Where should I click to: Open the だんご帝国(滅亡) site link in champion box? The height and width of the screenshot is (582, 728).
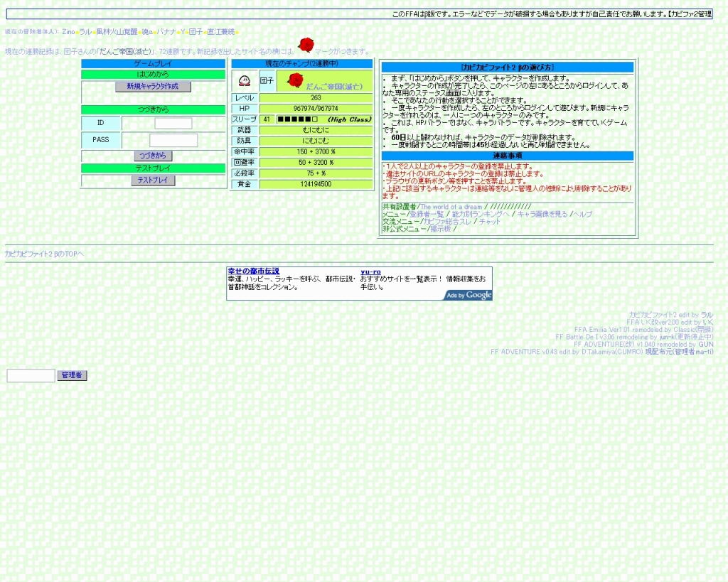(334, 86)
